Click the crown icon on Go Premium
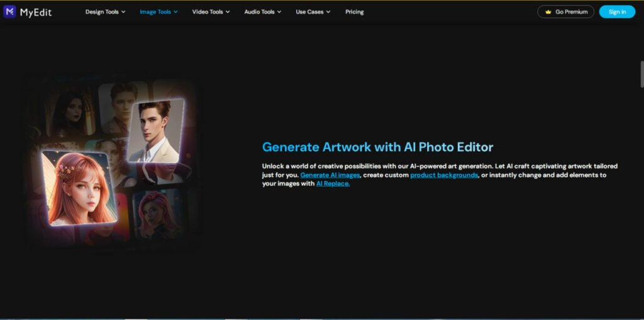644x320 pixels. click(x=548, y=12)
